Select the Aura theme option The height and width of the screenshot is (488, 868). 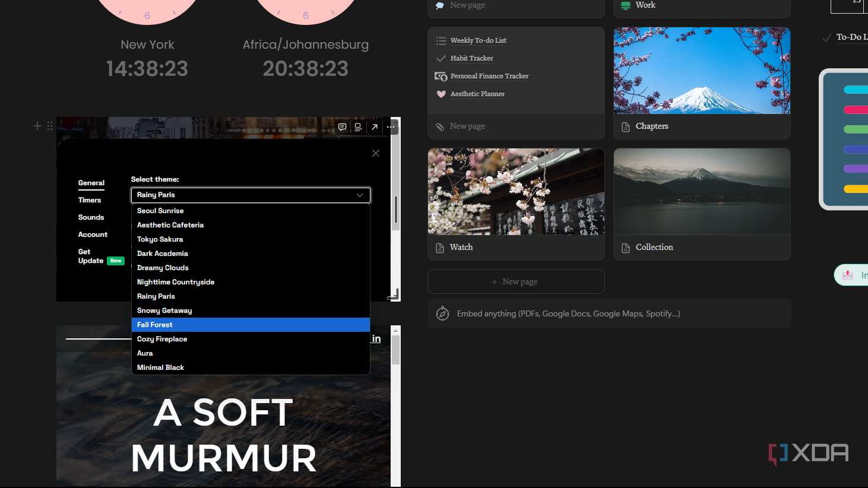pos(251,353)
